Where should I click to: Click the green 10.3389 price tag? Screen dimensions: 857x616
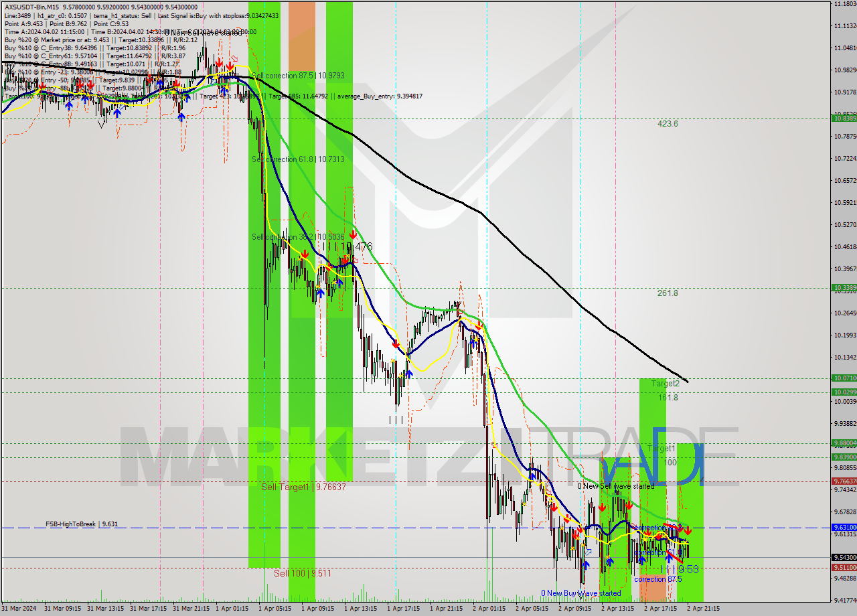point(844,288)
